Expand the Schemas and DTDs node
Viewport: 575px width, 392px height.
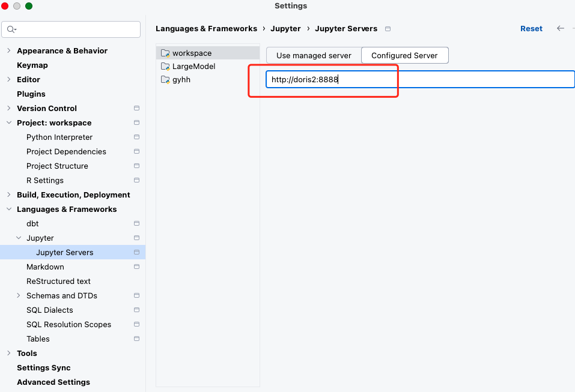tap(19, 295)
